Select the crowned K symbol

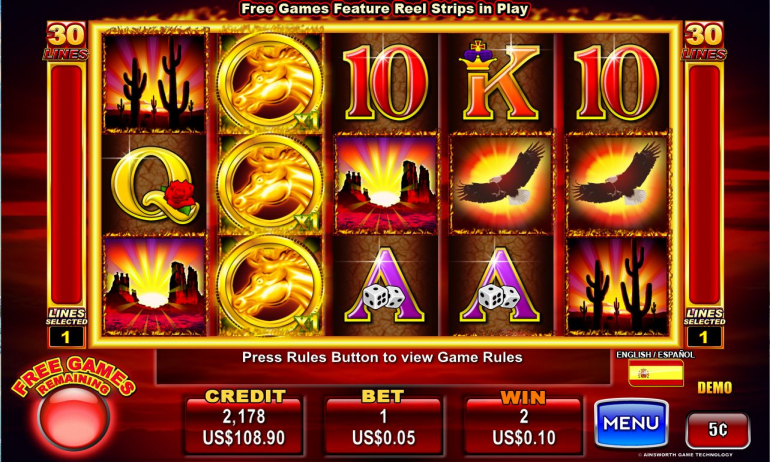pyautogui.click(x=500, y=81)
